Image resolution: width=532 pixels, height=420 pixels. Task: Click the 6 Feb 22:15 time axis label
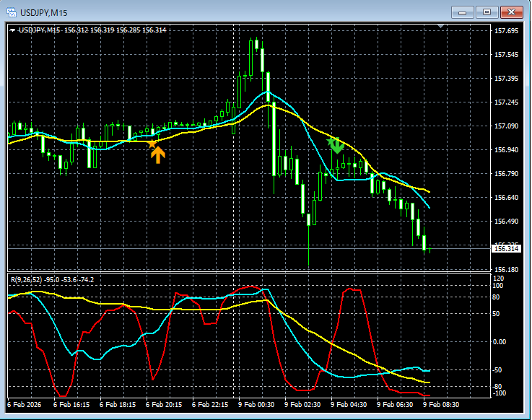pyautogui.click(x=210, y=405)
